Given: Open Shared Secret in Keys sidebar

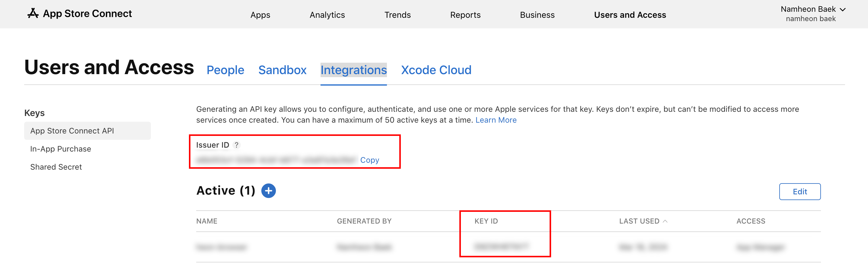Looking at the screenshot, I should pyautogui.click(x=56, y=167).
